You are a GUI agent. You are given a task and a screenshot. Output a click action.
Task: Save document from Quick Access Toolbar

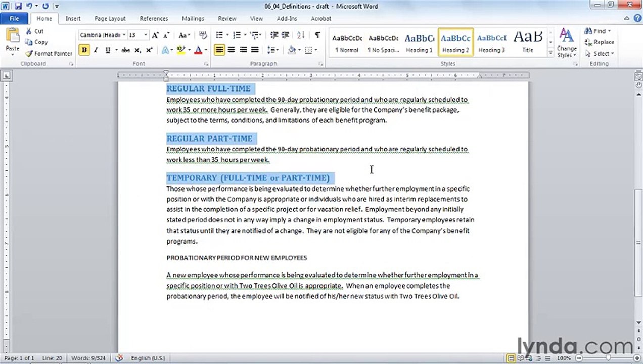19,6
